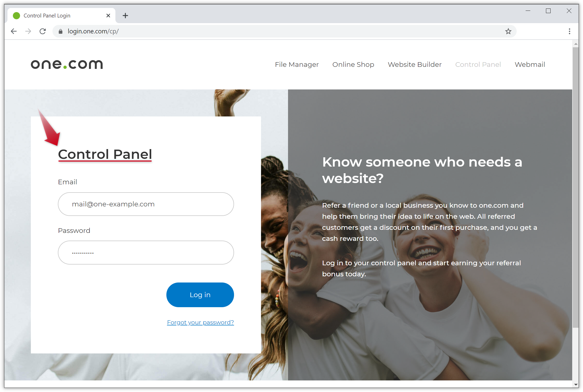583x392 pixels.
Task: Click the File Manager menu item
Action: click(297, 64)
